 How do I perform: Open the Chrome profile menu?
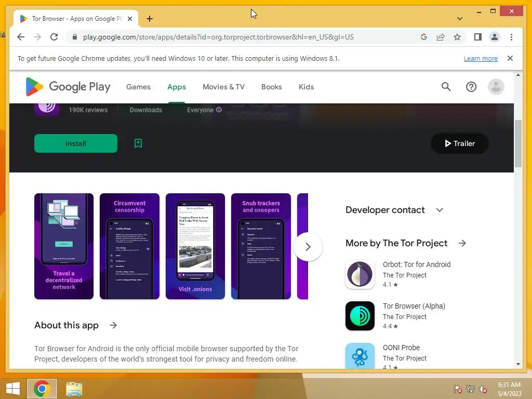pos(495,37)
